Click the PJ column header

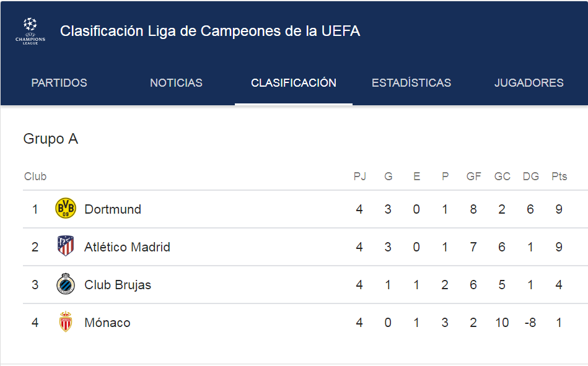pos(359,176)
